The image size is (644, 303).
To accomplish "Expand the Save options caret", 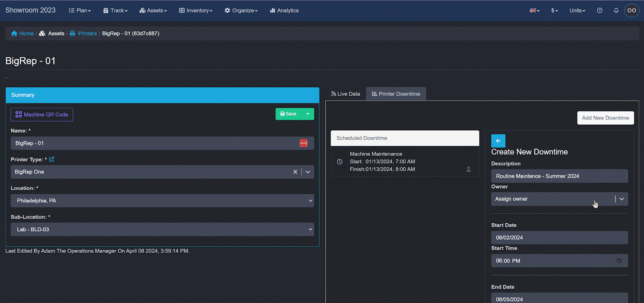I will tap(308, 114).
